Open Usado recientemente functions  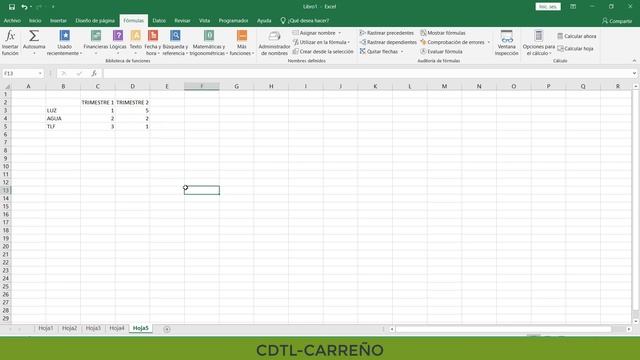64,42
